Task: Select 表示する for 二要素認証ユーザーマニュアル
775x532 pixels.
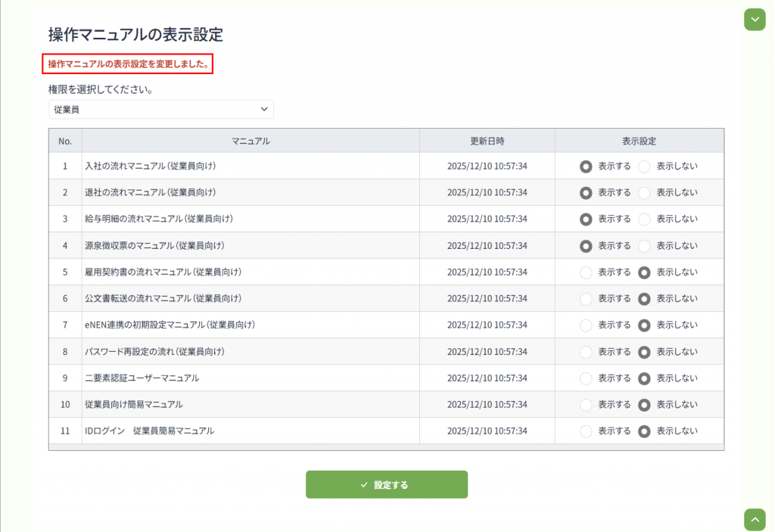Action: point(586,378)
